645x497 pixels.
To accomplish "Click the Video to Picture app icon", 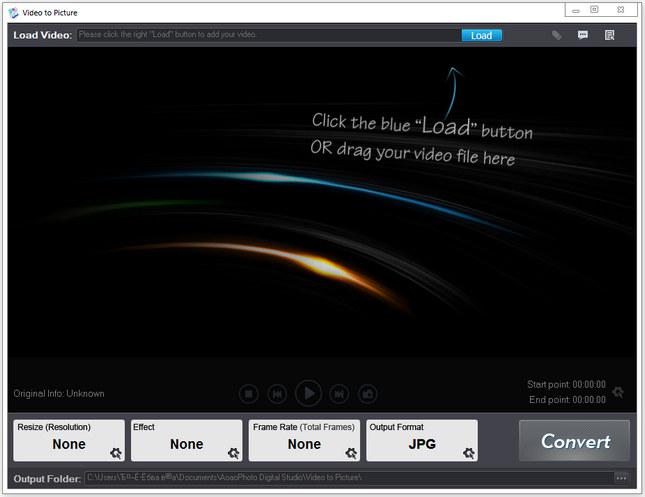I will pos(14,13).
